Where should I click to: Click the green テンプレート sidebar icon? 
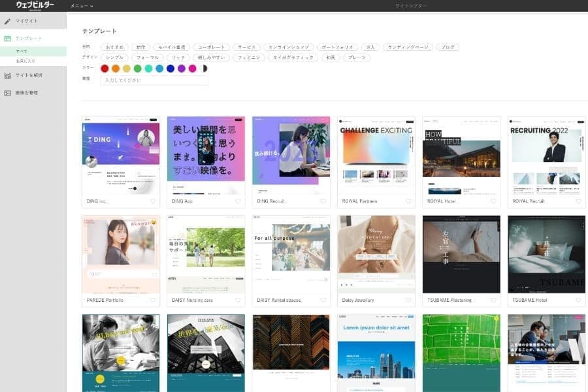8,39
